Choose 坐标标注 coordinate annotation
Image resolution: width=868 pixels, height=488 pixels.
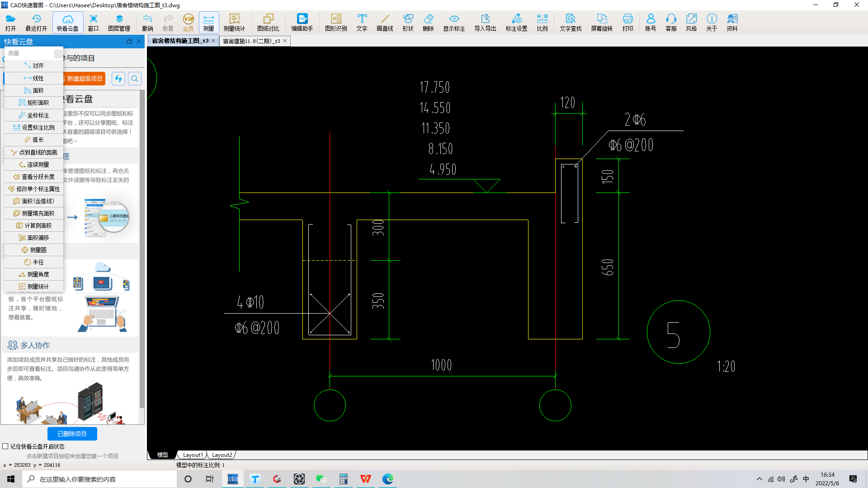pyautogui.click(x=34, y=115)
